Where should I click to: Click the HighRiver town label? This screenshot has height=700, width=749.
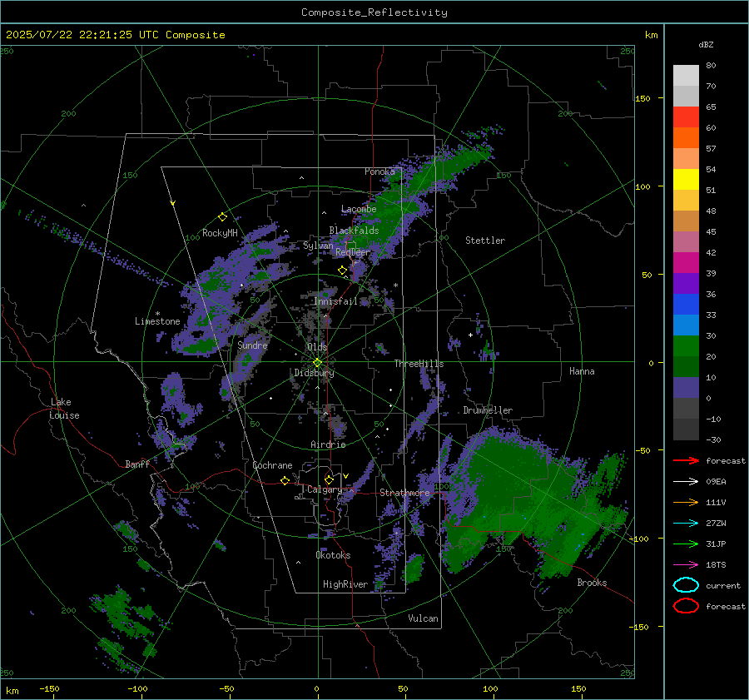[x=345, y=584]
